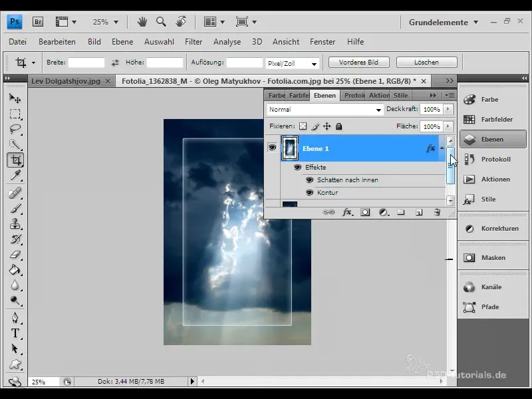This screenshot has height=399, width=532.
Task: Click the Vorderes Bild button
Action: (x=358, y=63)
